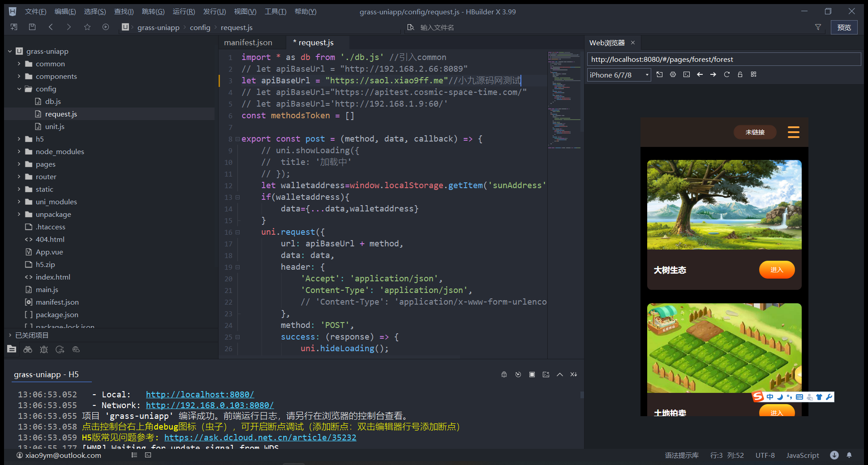Open the binoculars search panel icon
Viewport: 868px width, 465px height.
coord(28,349)
